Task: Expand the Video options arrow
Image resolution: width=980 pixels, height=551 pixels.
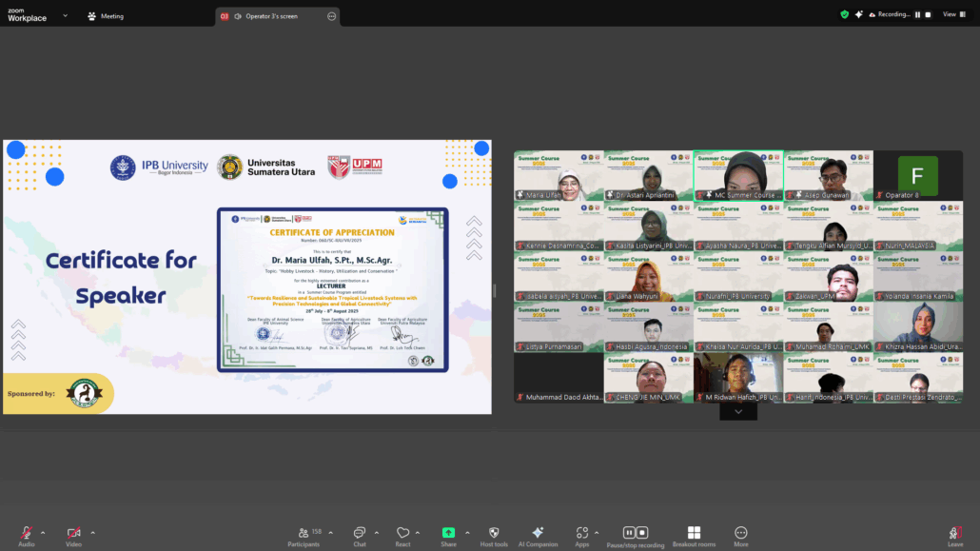Action: click(x=92, y=533)
